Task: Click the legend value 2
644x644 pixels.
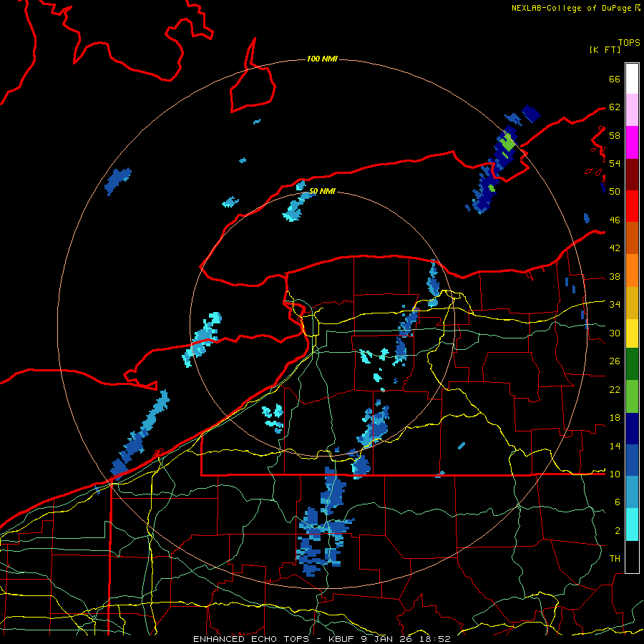Action: tap(618, 530)
